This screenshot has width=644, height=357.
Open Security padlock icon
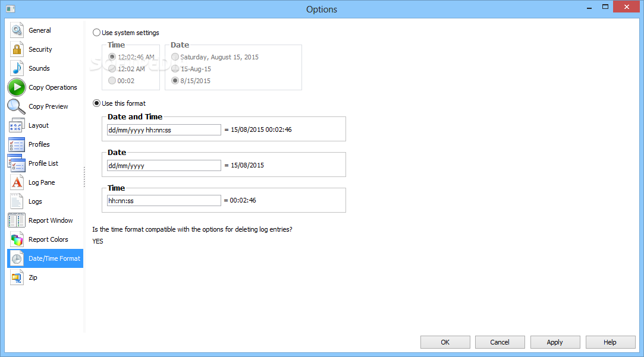coord(17,49)
